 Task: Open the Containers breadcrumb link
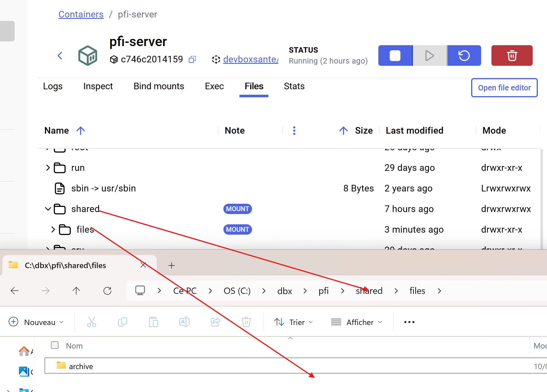[81, 14]
